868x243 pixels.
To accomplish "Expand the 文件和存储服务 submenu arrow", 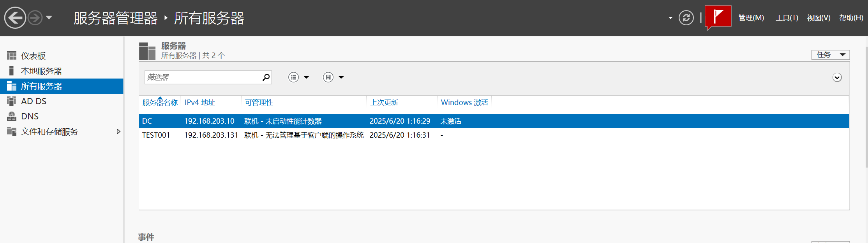I will 118,132.
